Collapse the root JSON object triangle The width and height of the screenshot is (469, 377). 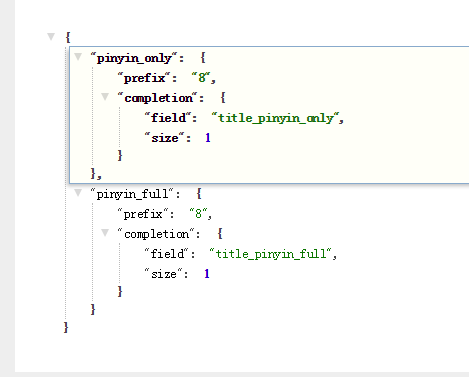51,36
